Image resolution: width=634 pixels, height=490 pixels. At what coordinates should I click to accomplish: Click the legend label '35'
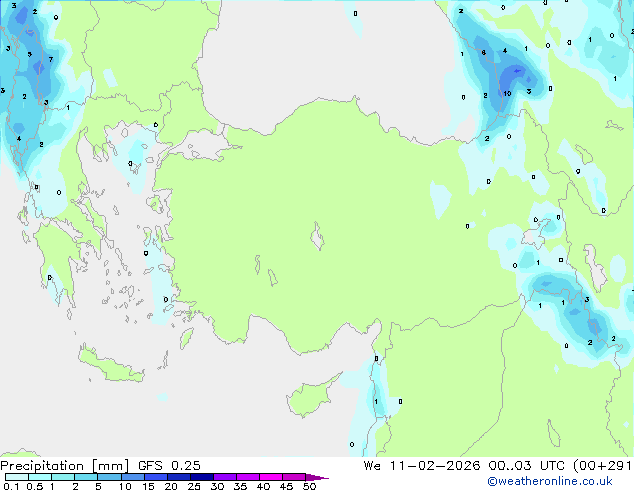240,486
